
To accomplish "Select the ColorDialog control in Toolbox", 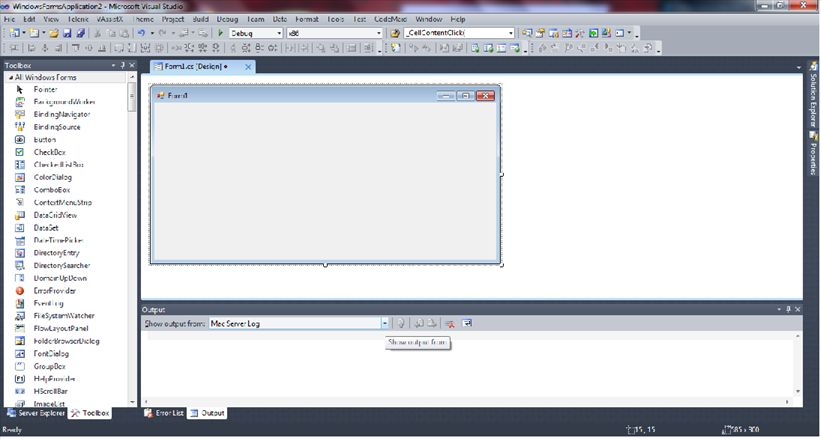I will pyautogui.click(x=68, y=178).
